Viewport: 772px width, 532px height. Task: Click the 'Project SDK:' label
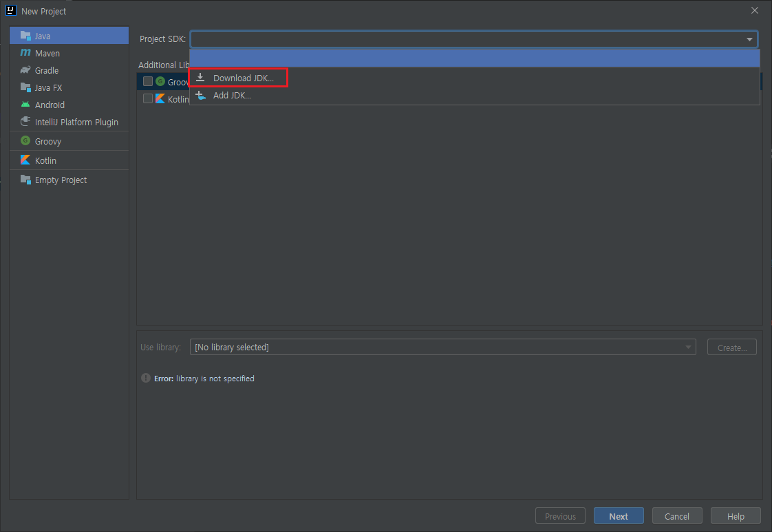[x=162, y=39]
